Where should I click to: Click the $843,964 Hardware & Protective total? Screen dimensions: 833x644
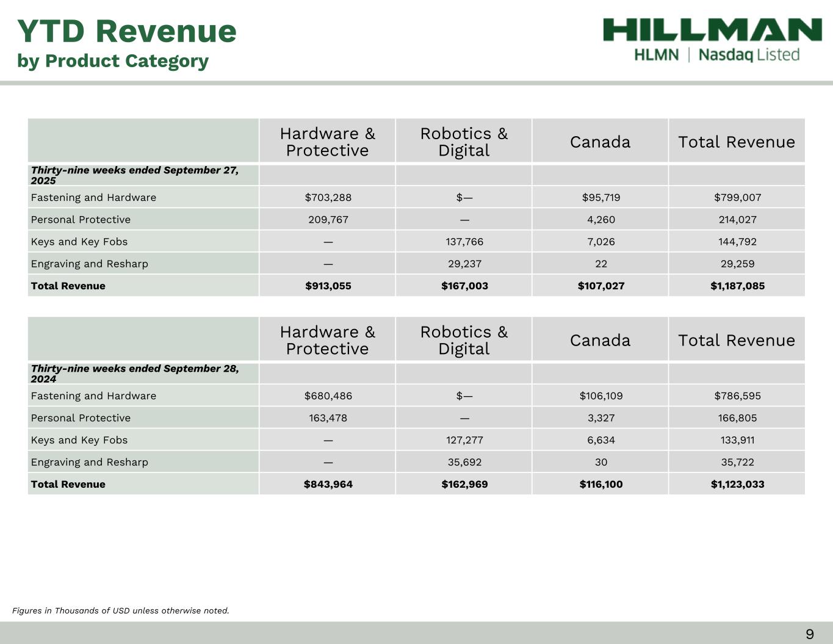(x=328, y=484)
